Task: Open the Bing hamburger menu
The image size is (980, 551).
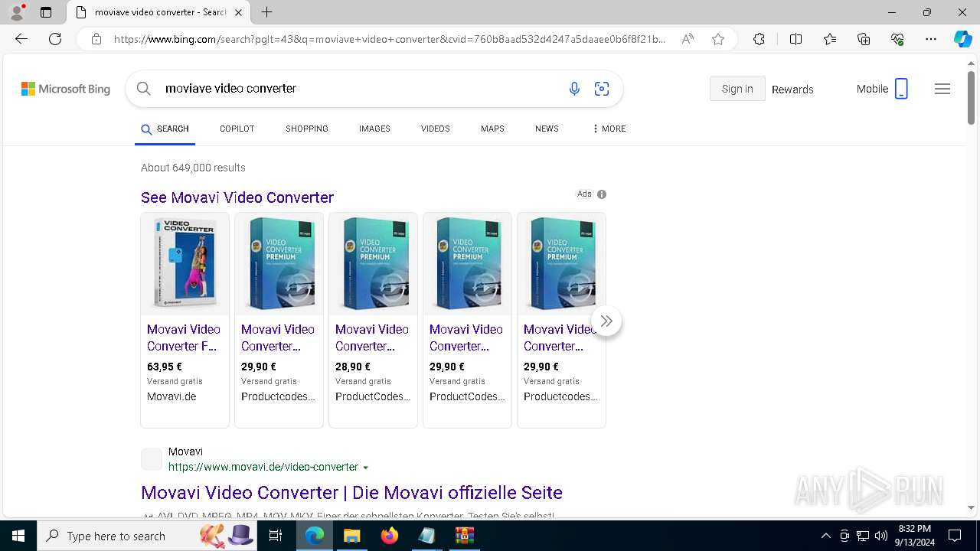Action: click(942, 89)
